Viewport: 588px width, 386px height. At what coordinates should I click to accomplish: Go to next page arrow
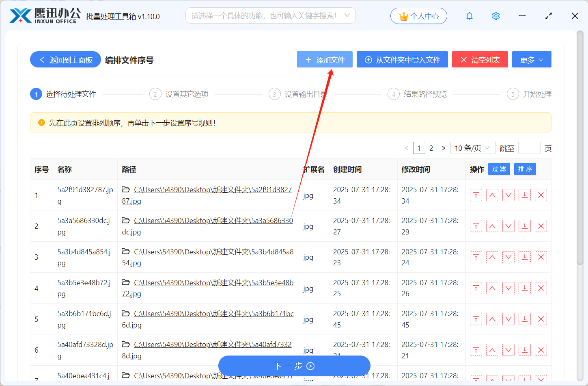[x=443, y=148]
